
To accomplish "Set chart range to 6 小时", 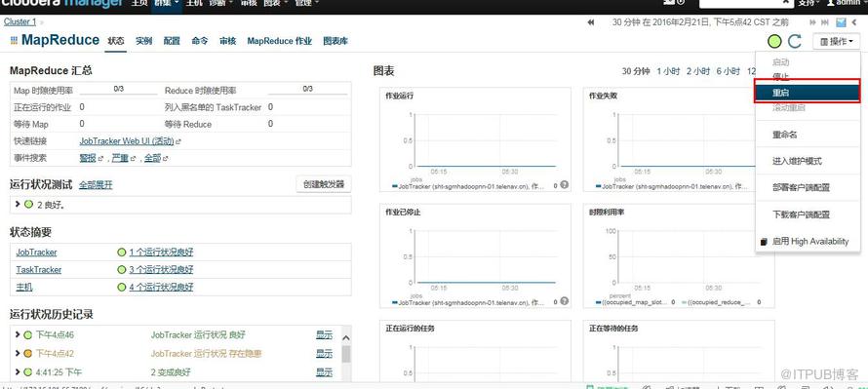I will [x=728, y=71].
